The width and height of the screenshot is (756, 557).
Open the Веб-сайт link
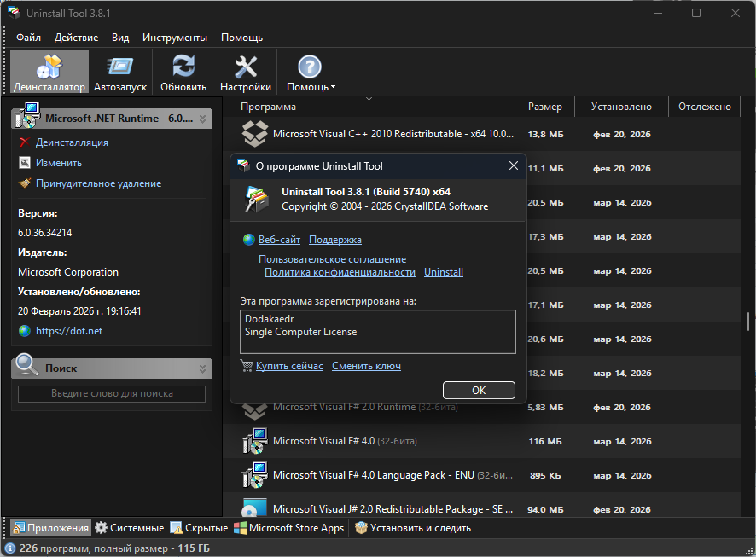279,240
